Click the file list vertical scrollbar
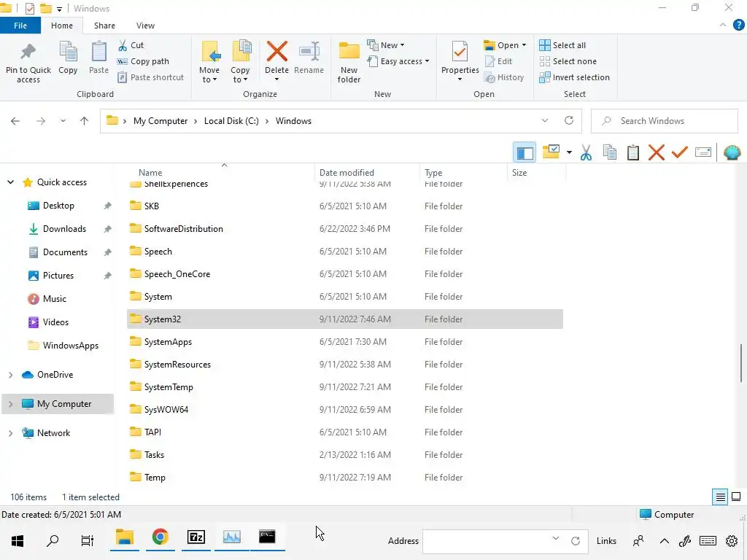Viewport: 747px width, 560px height. tap(741, 363)
